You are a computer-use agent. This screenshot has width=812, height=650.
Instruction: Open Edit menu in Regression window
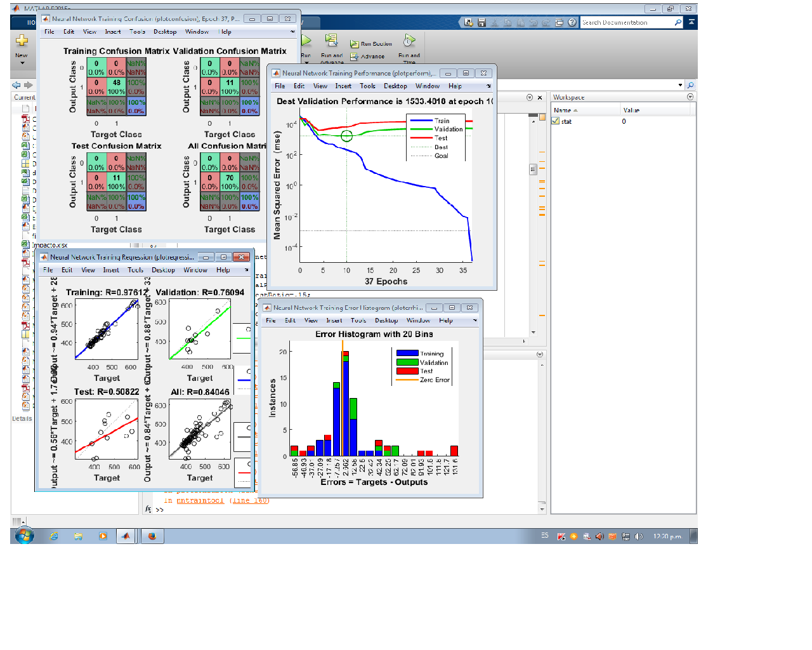tap(67, 270)
